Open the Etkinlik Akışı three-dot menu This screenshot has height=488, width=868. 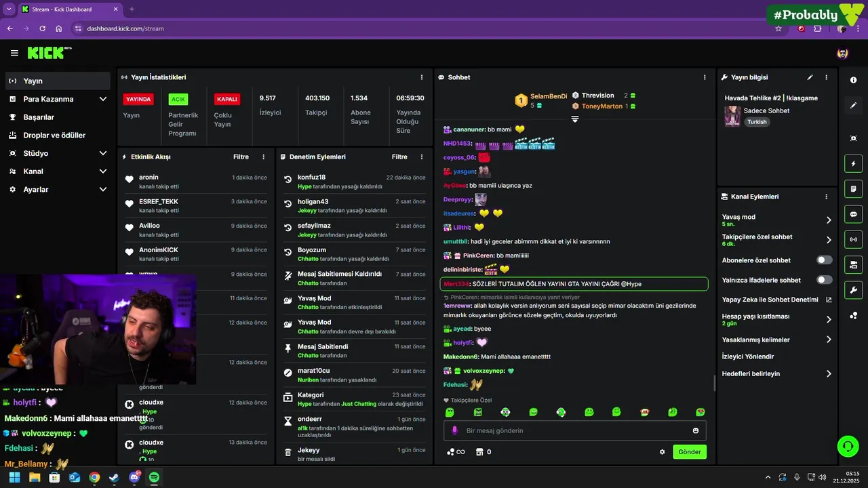(x=264, y=157)
